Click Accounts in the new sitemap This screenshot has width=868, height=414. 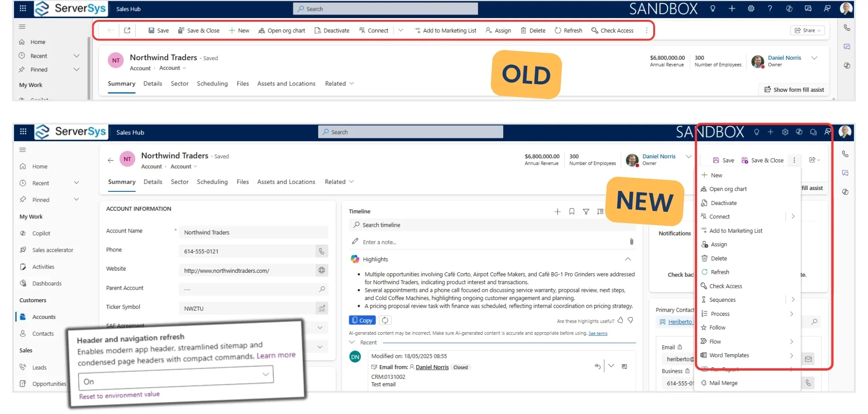(x=44, y=317)
